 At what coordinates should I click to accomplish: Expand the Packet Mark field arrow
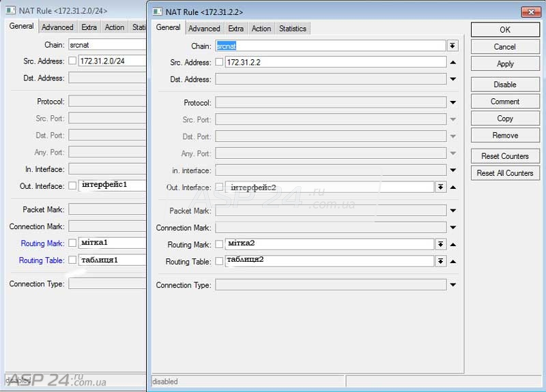pyautogui.click(x=452, y=211)
